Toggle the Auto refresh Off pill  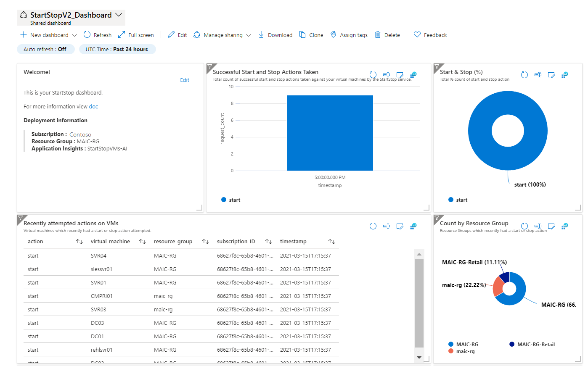[45, 49]
